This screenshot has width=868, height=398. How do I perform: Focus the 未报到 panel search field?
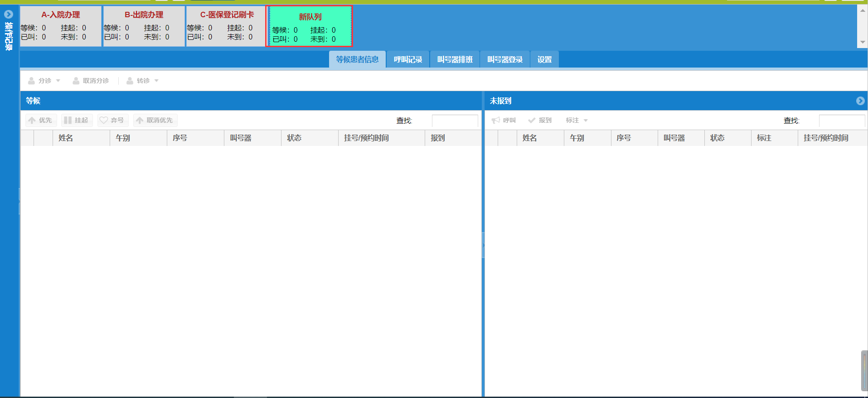pos(842,121)
